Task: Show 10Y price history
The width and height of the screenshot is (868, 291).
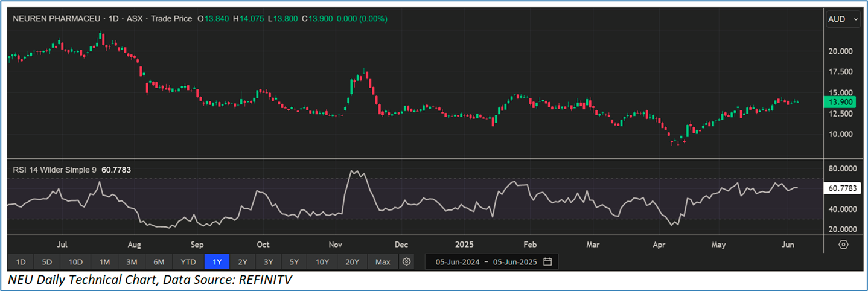Action: point(322,262)
